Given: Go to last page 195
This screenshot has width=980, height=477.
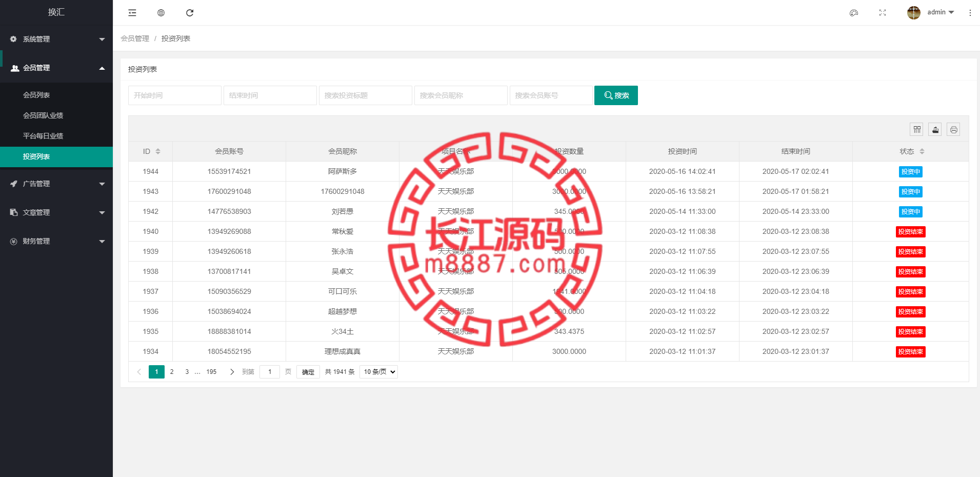Looking at the screenshot, I should click(211, 372).
